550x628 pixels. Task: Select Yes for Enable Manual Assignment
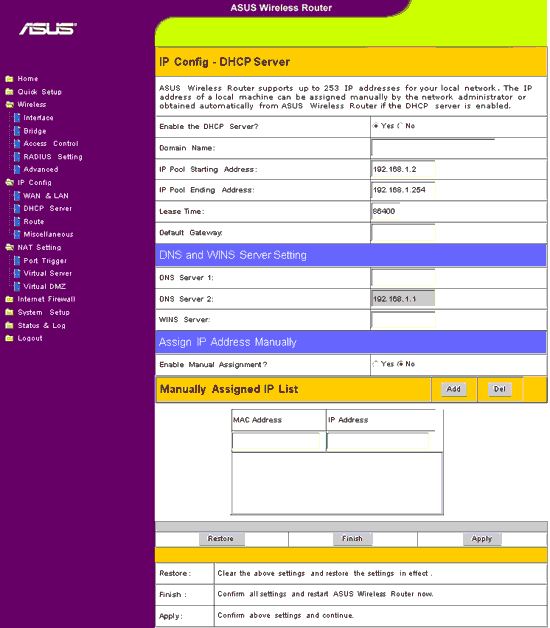point(376,364)
